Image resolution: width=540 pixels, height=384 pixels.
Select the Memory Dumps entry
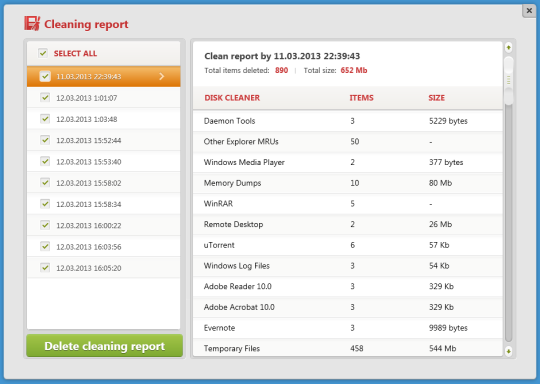click(x=348, y=183)
